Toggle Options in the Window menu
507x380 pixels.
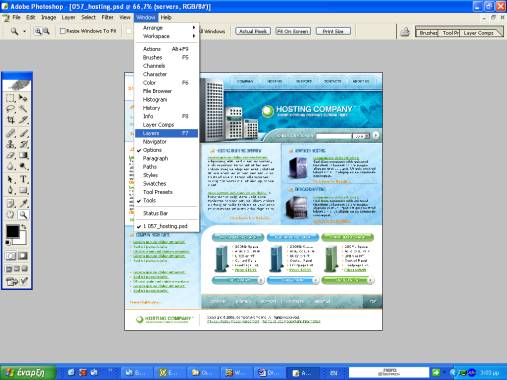coord(166,150)
